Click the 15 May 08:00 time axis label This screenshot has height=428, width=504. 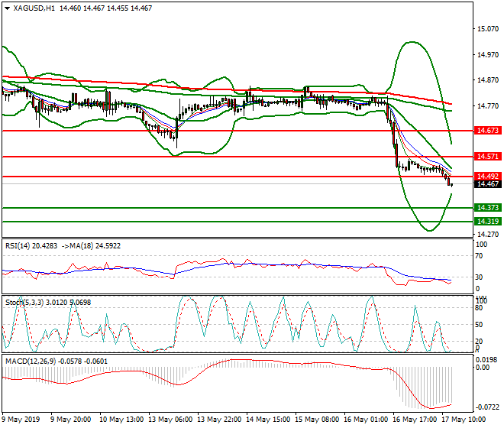pyautogui.click(x=317, y=420)
